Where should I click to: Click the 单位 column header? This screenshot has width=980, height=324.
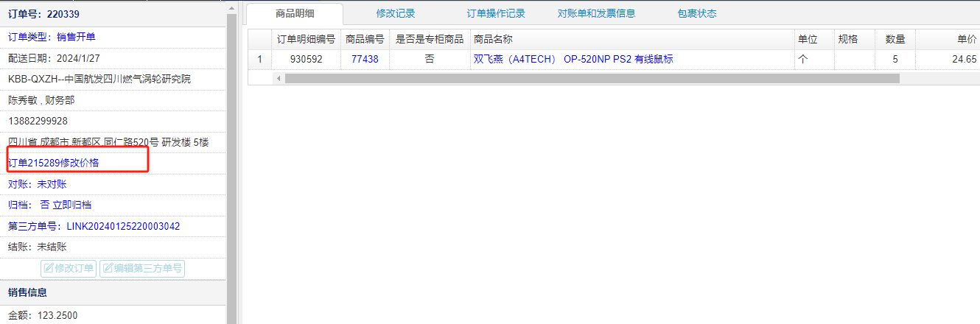[814, 39]
